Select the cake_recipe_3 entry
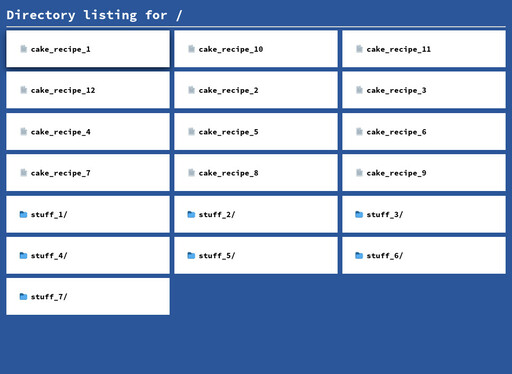512x374 pixels. (x=424, y=90)
